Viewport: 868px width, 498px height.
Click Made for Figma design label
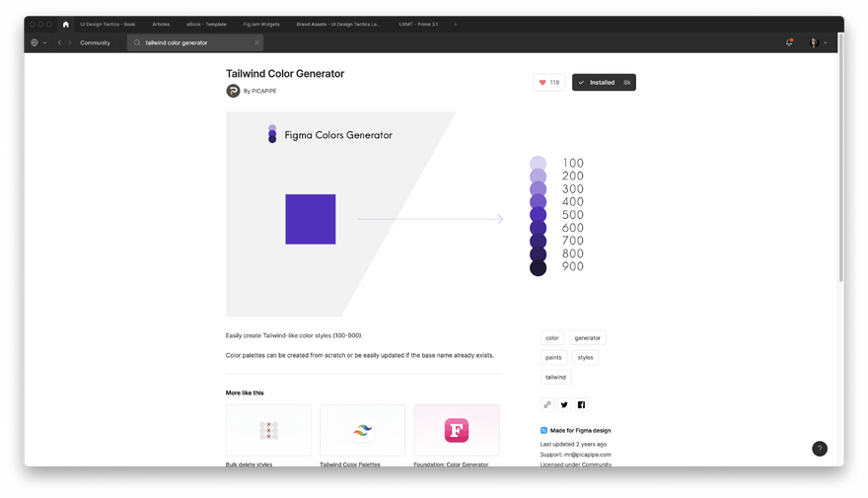pyautogui.click(x=581, y=431)
